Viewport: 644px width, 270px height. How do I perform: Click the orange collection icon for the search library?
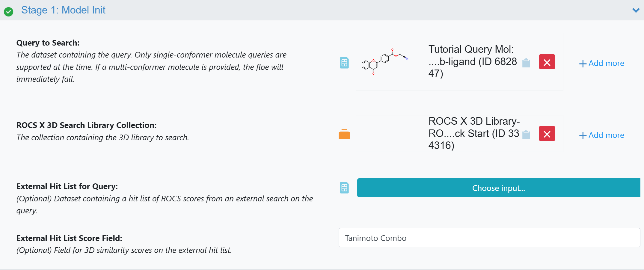[x=344, y=134]
